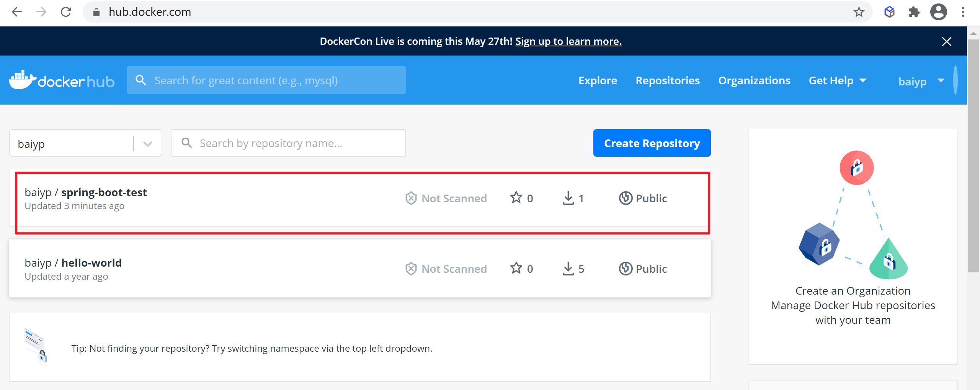Click the Public globe icon for spring-boot-test

tap(626, 198)
